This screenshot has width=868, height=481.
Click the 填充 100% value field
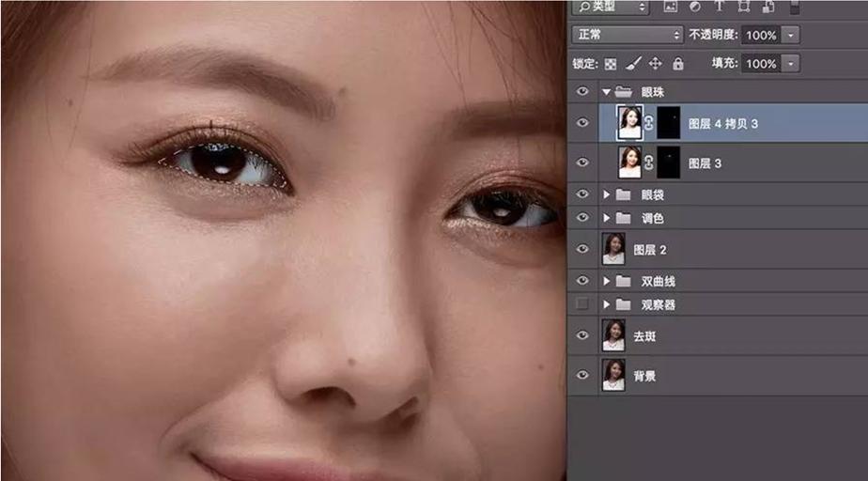[x=762, y=64]
